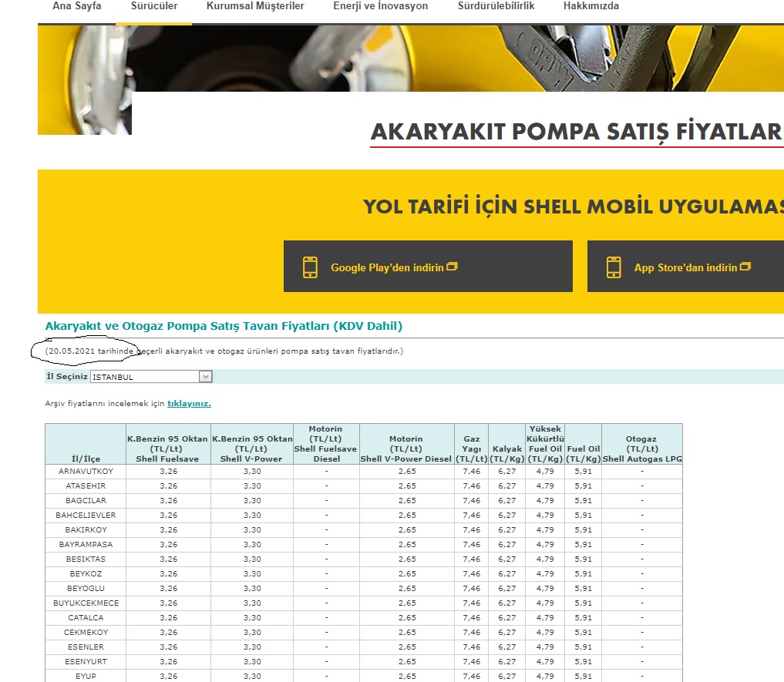Click phone icon on App Store button
This screenshot has height=682, width=784.
tap(614, 267)
